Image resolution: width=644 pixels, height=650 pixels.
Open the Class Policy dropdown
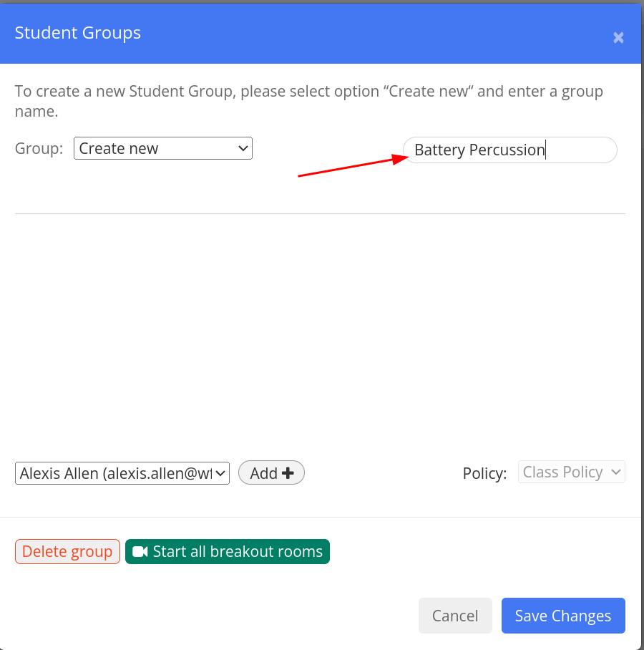pyautogui.click(x=572, y=472)
